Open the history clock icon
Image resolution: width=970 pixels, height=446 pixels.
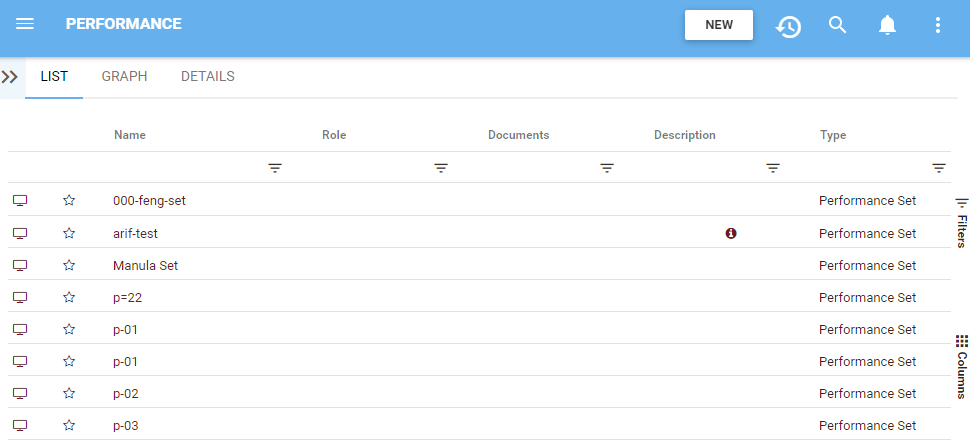[788, 26]
